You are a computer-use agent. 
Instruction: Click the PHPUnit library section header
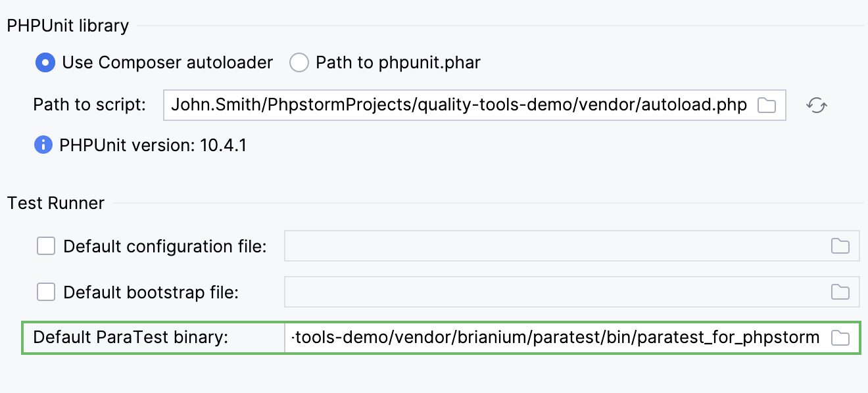point(67,25)
